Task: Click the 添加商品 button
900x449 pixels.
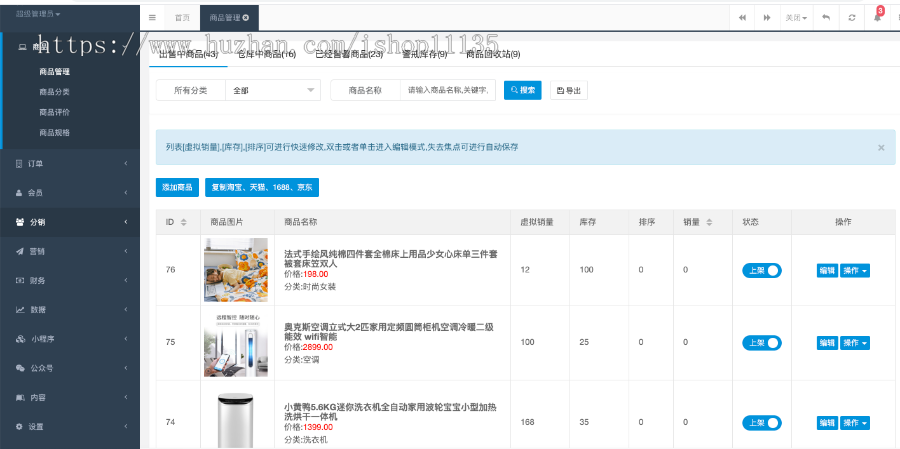Action: tap(177, 187)
